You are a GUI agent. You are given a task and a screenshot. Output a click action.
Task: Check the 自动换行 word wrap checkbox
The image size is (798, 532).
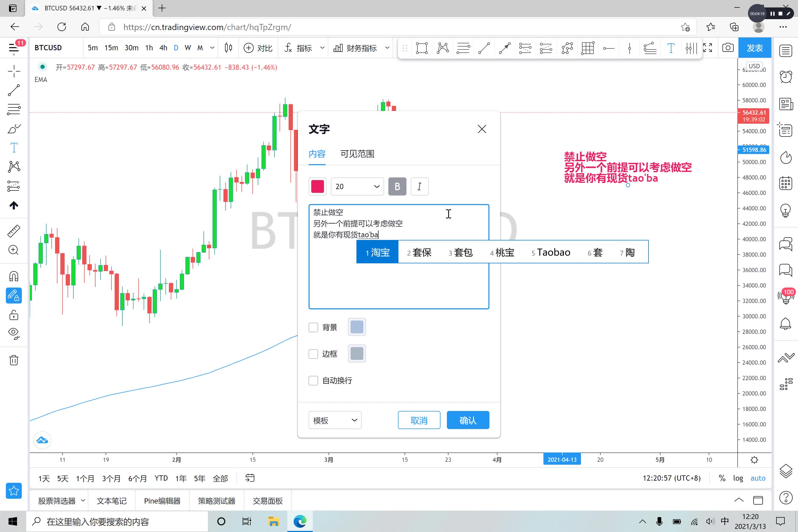[x=313, y=380]
